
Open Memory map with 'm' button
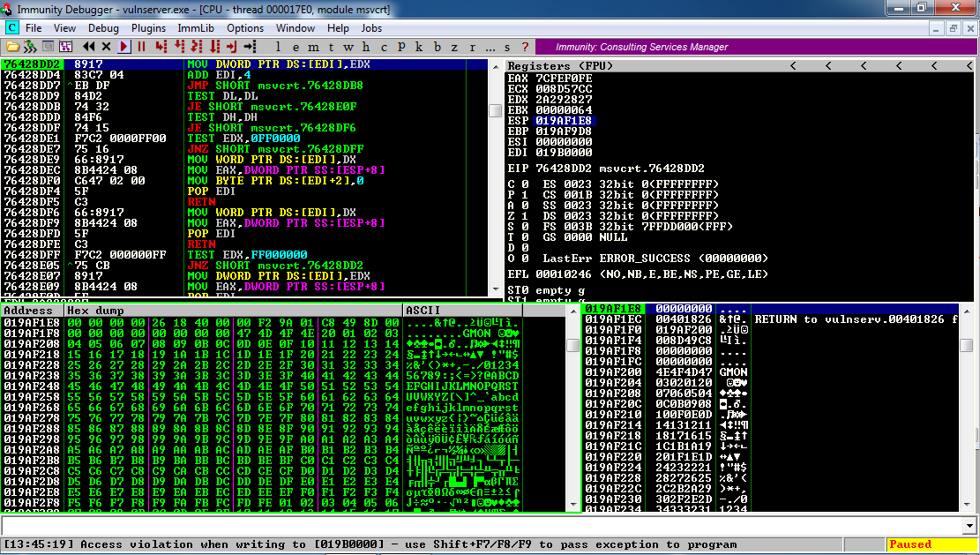click(x=313, y=47)
